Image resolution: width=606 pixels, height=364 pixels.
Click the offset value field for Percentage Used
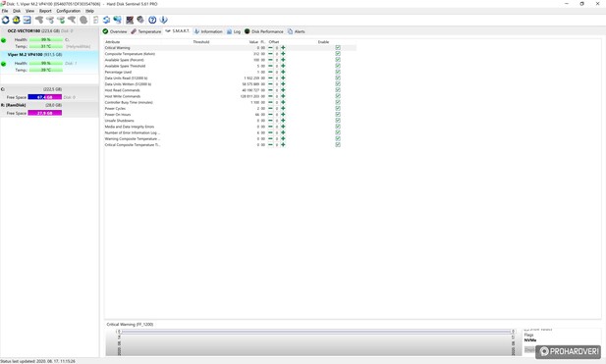(x=277, y=72)
